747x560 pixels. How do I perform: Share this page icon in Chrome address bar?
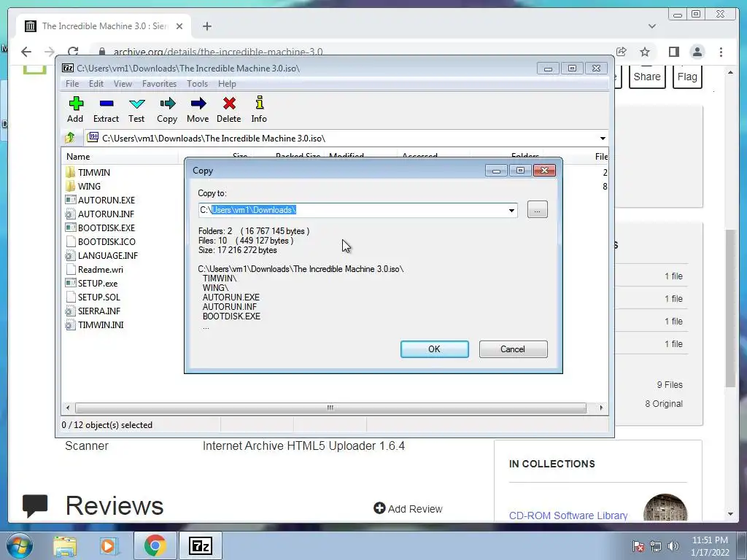pos(622,52)
